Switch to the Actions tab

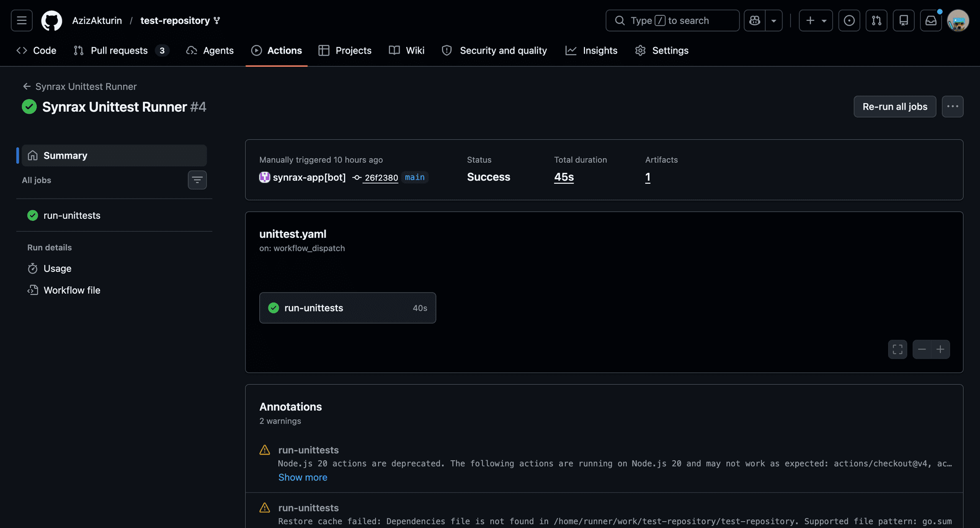(277, 51)
